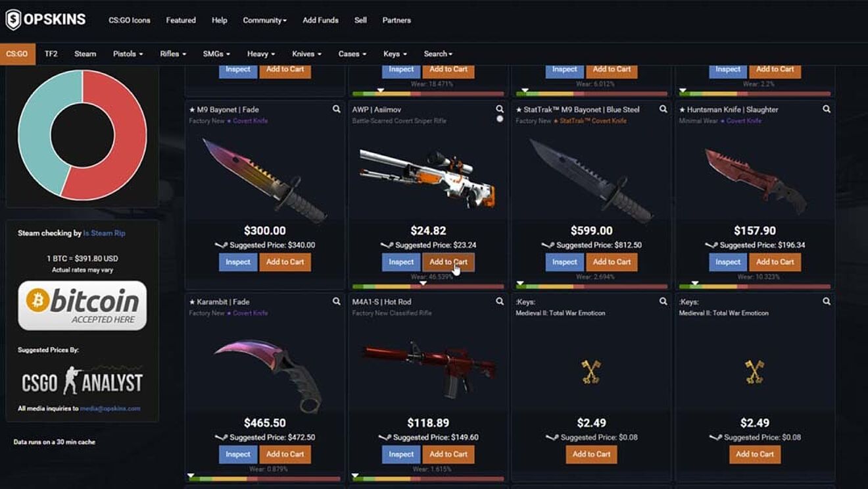
Task: Open magnifier on M9 Bayonet Fade listing
Action: click(x=337, y=109)
